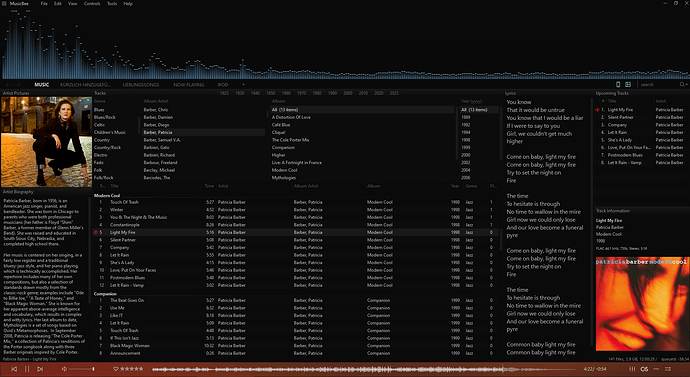
Task: Add a new tab with the plus icon
Action: (243, 84)
